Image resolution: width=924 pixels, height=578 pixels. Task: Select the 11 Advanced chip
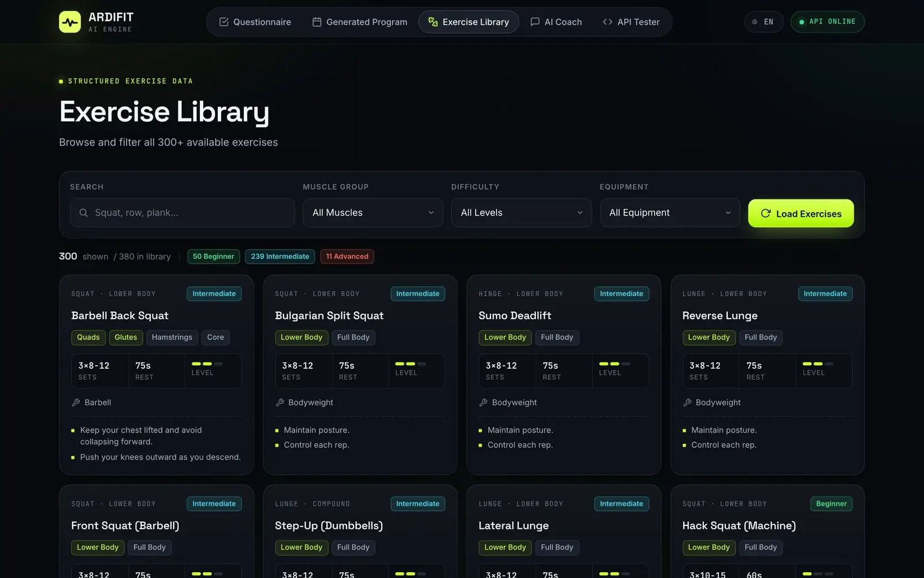pos(347,257)
